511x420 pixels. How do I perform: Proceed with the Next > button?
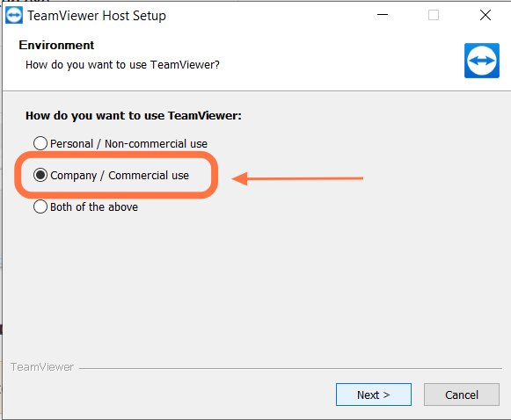(374, 395)
